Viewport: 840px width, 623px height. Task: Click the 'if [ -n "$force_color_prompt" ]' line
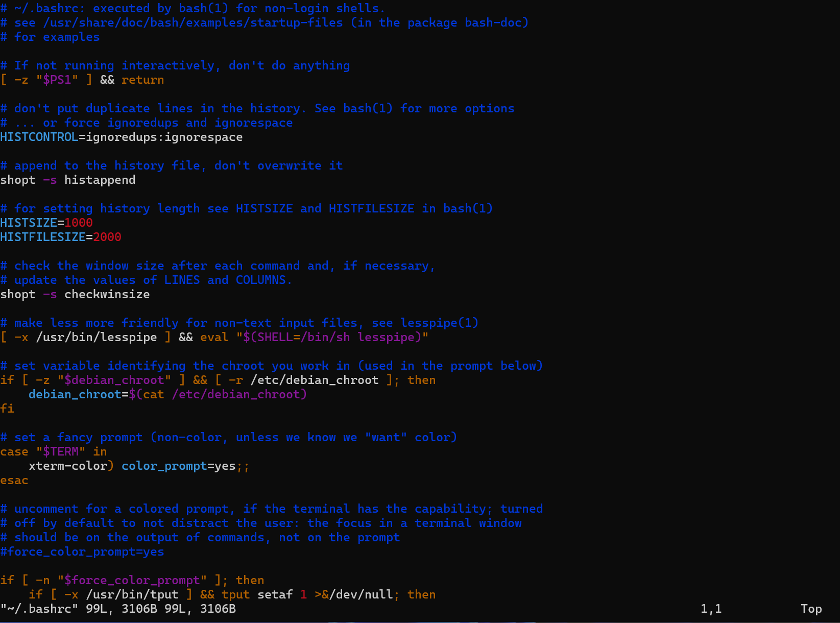pos(132,580)
